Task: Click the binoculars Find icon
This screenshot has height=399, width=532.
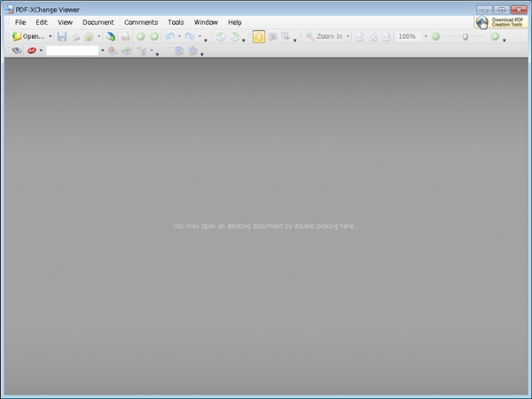Action: coord(16,51)
